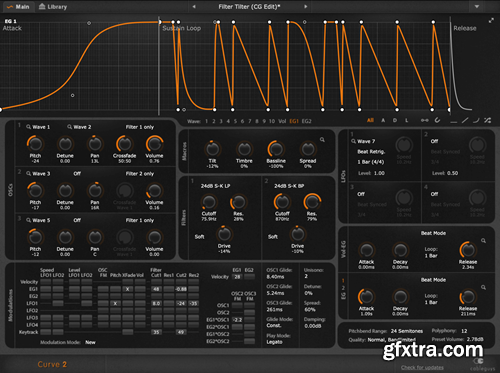Open the Wave 5 waveform search magnifier

29,220
